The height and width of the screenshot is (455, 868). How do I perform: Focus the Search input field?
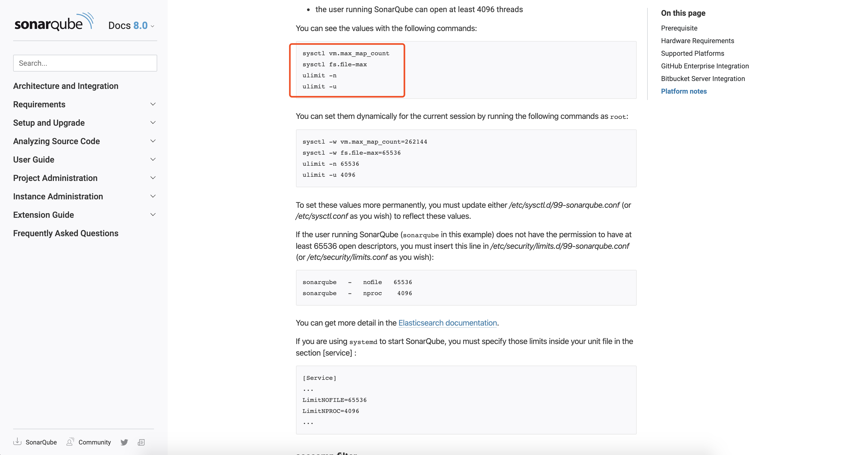85,63
